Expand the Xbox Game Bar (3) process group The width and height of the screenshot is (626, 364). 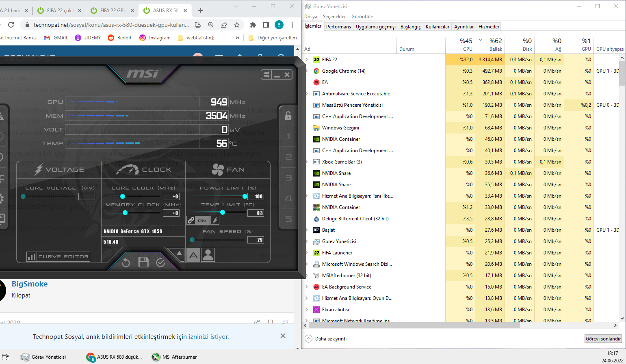tap(307, 162)
